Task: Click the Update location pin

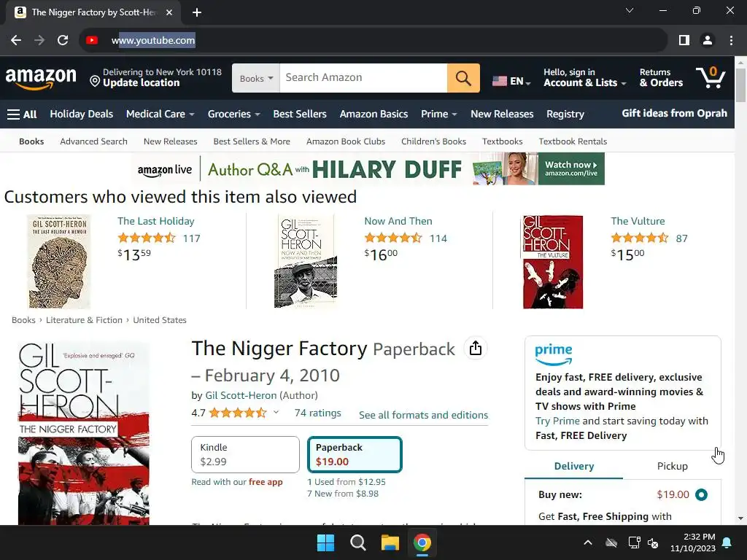Action: click(x=95, y=82)
